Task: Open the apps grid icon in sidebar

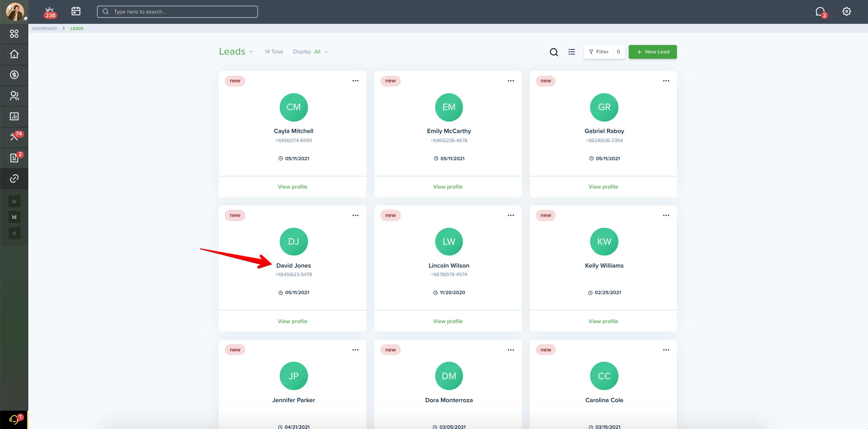Action: coord(14,34)
